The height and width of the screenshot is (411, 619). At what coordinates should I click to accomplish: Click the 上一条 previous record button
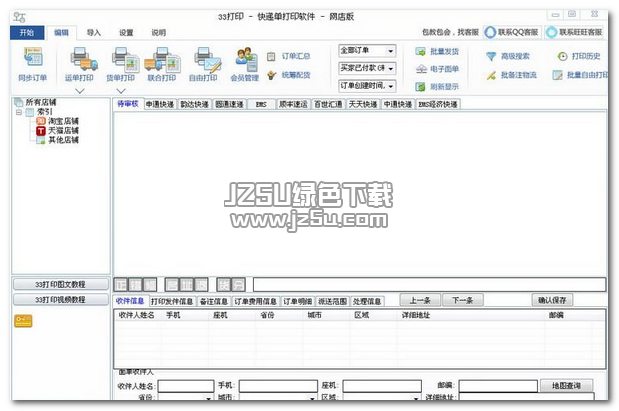tap(420, 300)
